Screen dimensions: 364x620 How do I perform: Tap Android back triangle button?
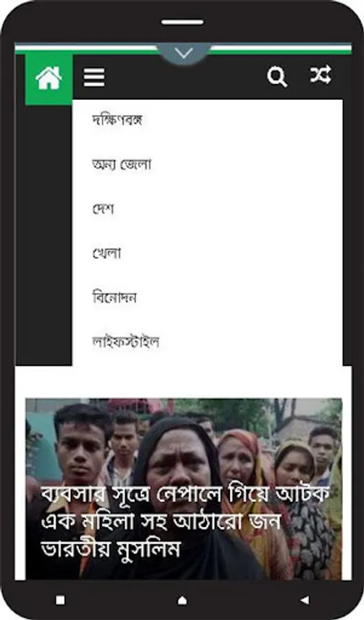click(x=304, y=600)
